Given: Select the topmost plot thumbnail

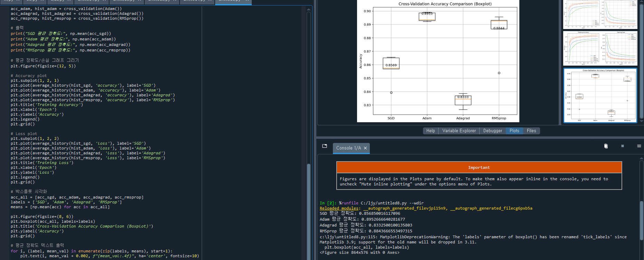Looking at the screenshot, I should [x=600, y=15].
